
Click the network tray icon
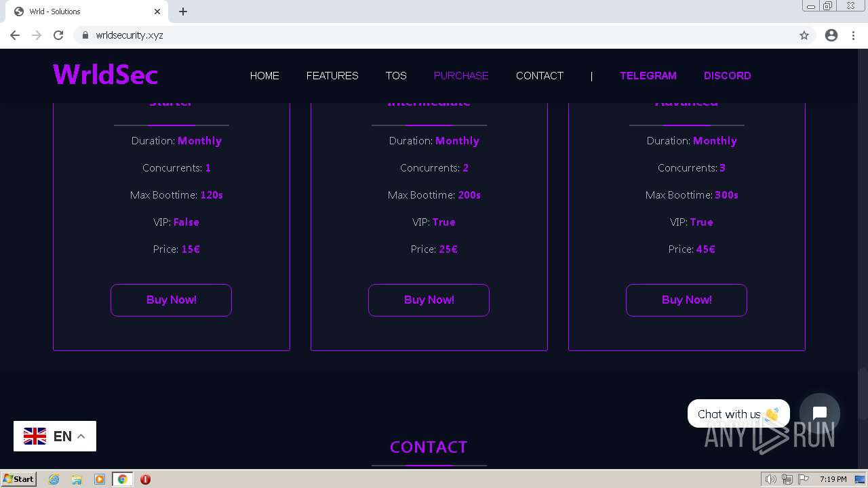(x=787, y=479)
